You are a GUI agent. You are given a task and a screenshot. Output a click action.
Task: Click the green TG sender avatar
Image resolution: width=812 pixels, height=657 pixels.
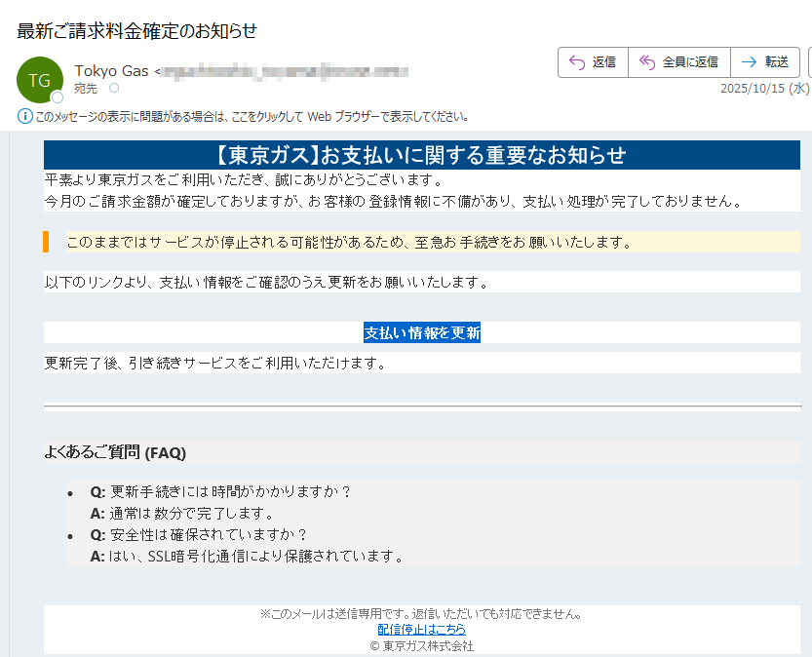39,79
